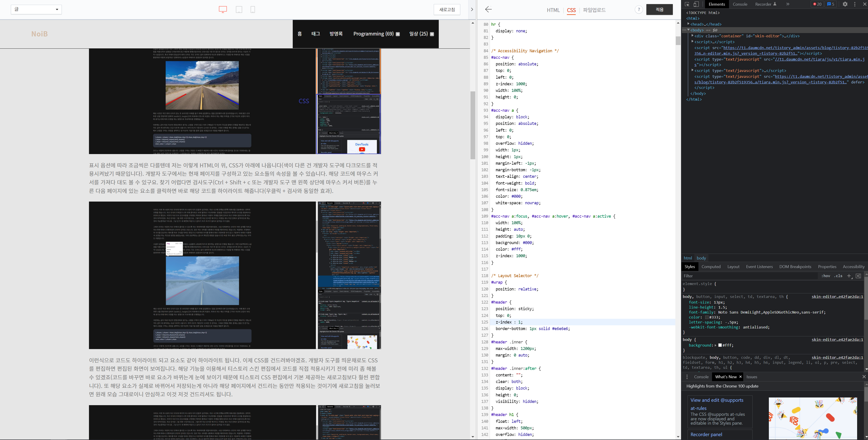Open the ellipsis actions menu on body node

(x=684, y=30)
